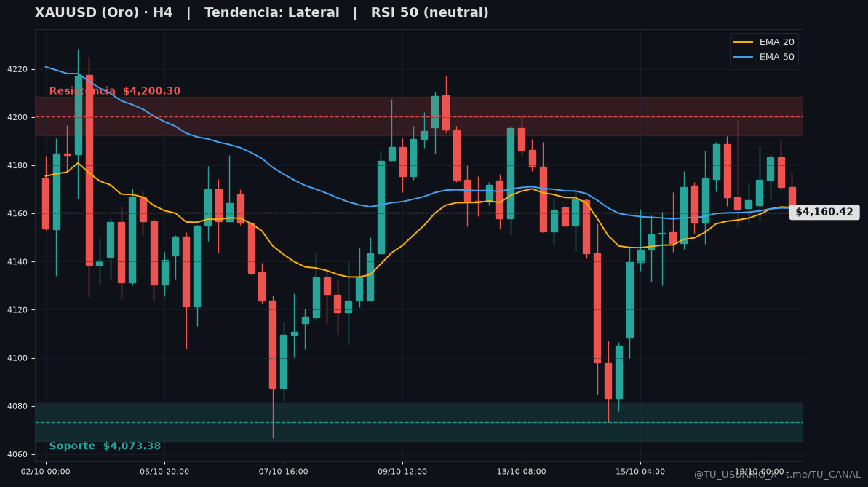Click the 13/10 08:00 time axis label

[522, 472]
